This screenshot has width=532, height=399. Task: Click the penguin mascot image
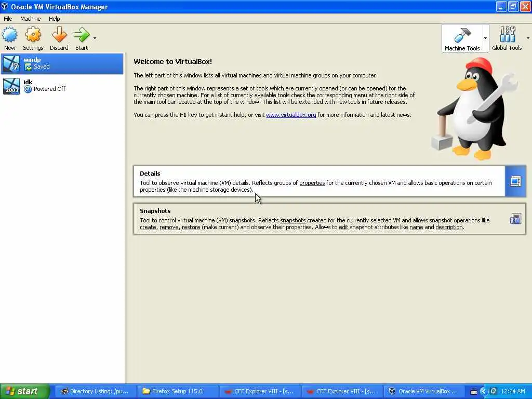click(475, 109)
